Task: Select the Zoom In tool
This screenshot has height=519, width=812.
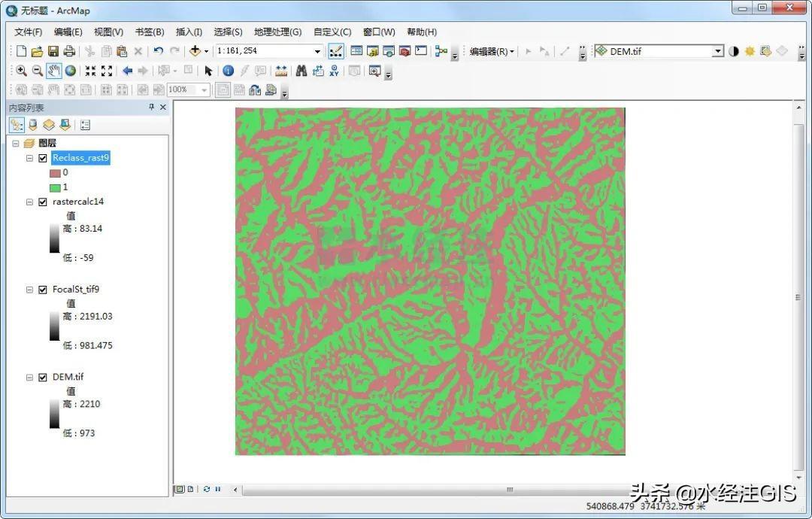Action: pyautogui.click(x=21, y=71)
